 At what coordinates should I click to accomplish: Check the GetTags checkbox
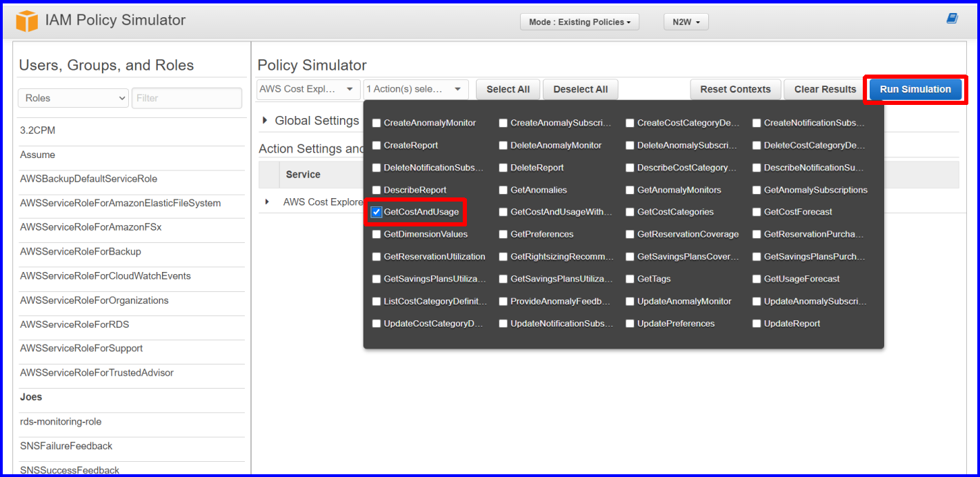(x=630, y=279)
